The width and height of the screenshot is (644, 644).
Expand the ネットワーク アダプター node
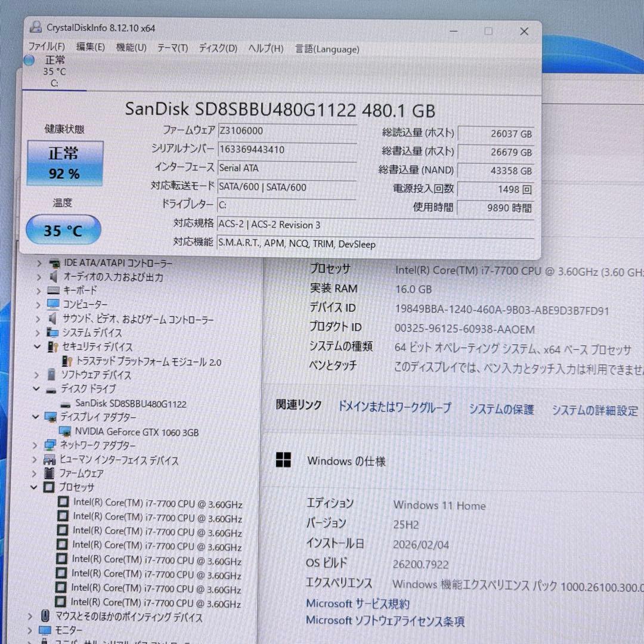point(35,445)
